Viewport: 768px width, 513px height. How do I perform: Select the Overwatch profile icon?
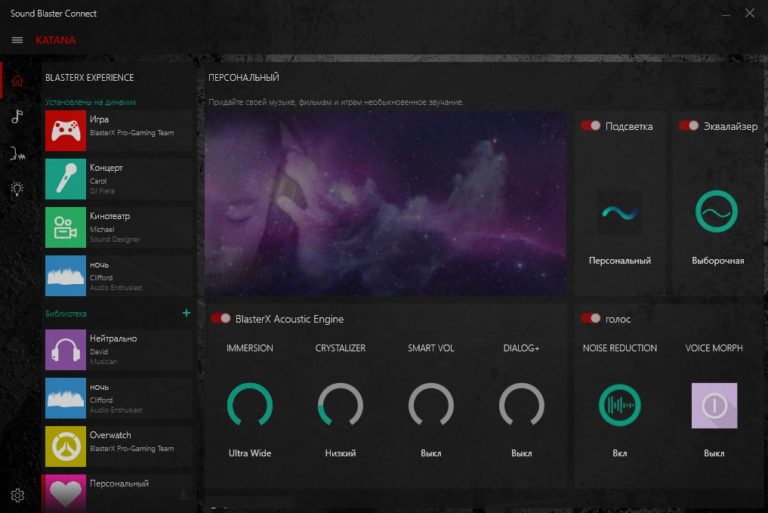click(x=66, y=446)
